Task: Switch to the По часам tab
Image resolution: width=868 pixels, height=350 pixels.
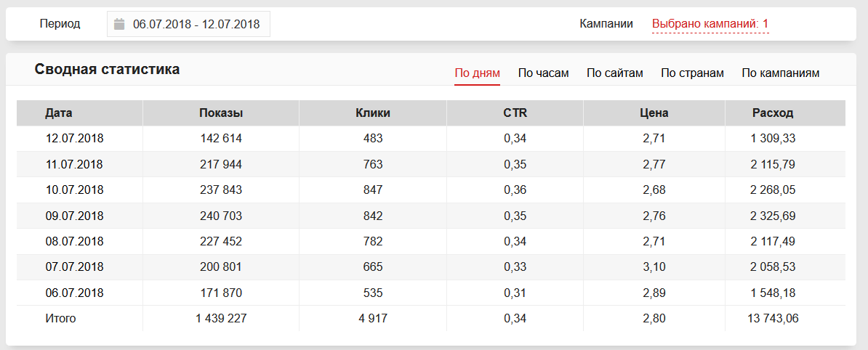Action: click(x=543, y=73)
